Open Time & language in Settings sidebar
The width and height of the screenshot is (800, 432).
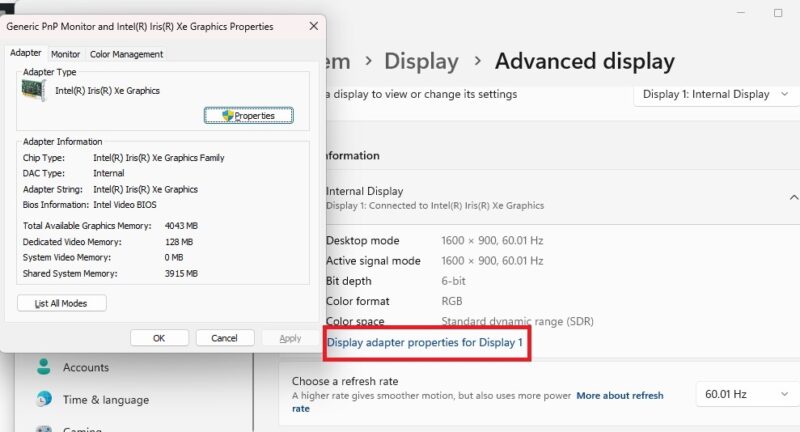(106, 399)
